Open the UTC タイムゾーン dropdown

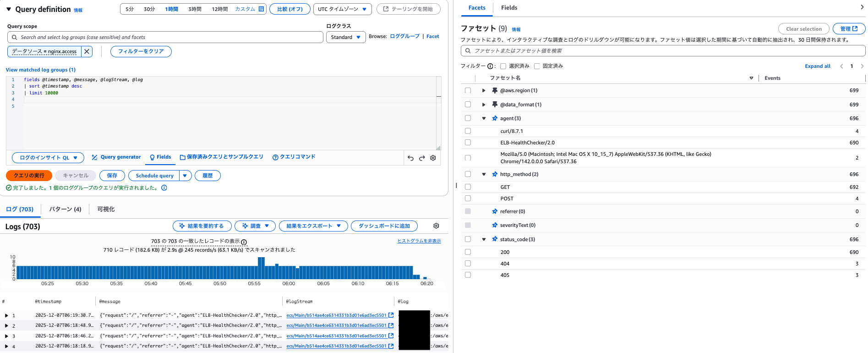click(x=342, y=9)
